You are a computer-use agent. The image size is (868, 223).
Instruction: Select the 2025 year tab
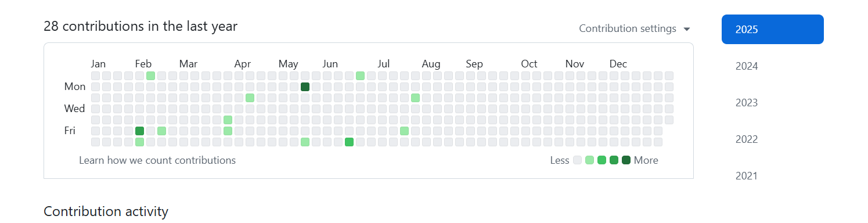[772, 29]
